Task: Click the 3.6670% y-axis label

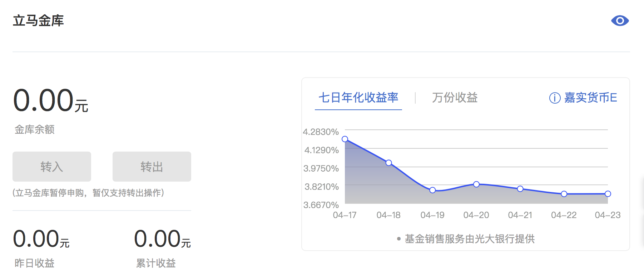Action: pyautogui.click(x=321, y=205)
